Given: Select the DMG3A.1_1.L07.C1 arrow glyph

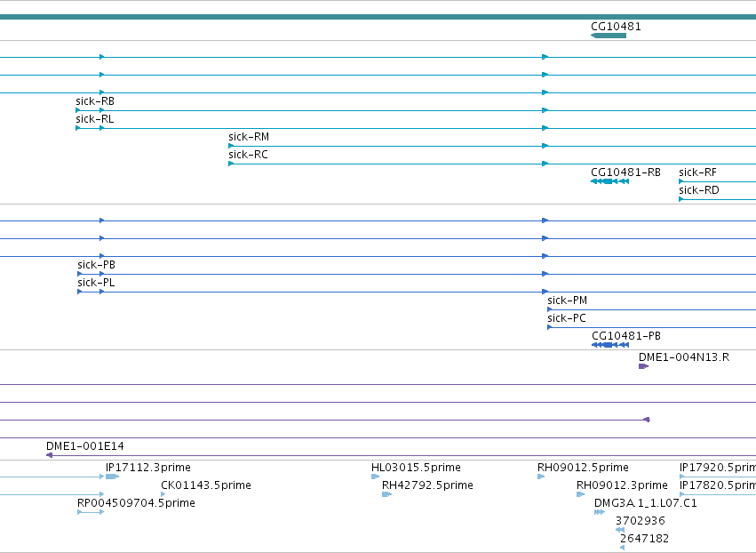Looking at the screenshot, I should coord(600,512).
